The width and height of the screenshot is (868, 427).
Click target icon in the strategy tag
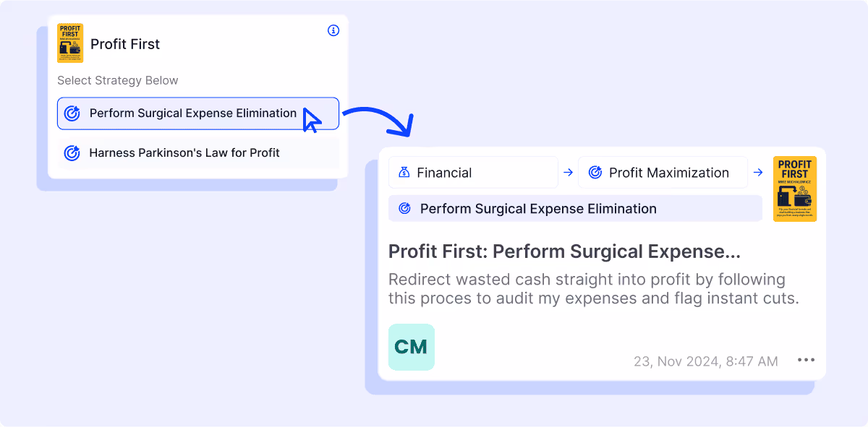point(405,209)
